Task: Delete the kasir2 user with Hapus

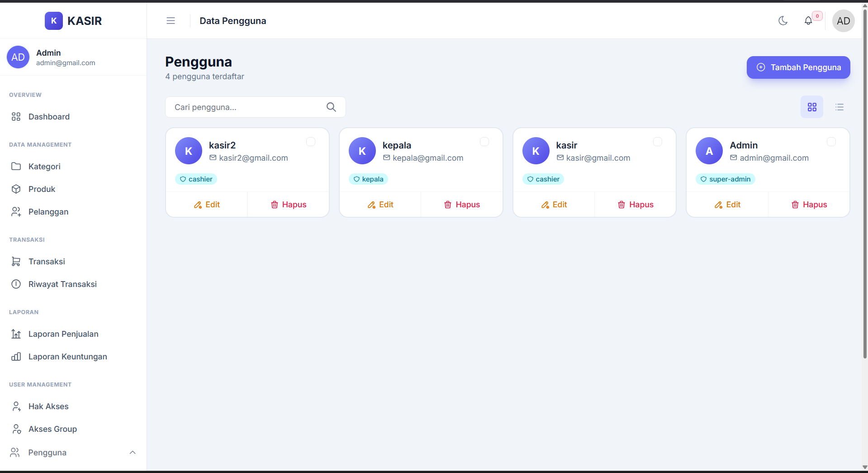Action: (289, 205)
